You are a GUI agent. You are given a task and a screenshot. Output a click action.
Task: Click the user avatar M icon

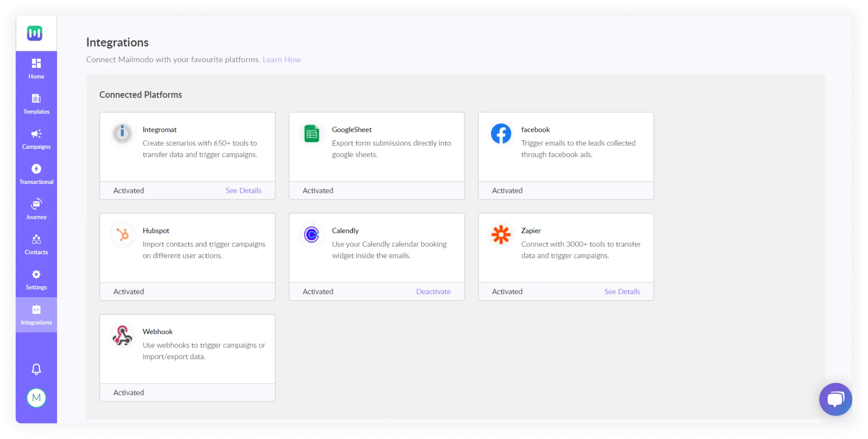point(36,398)
